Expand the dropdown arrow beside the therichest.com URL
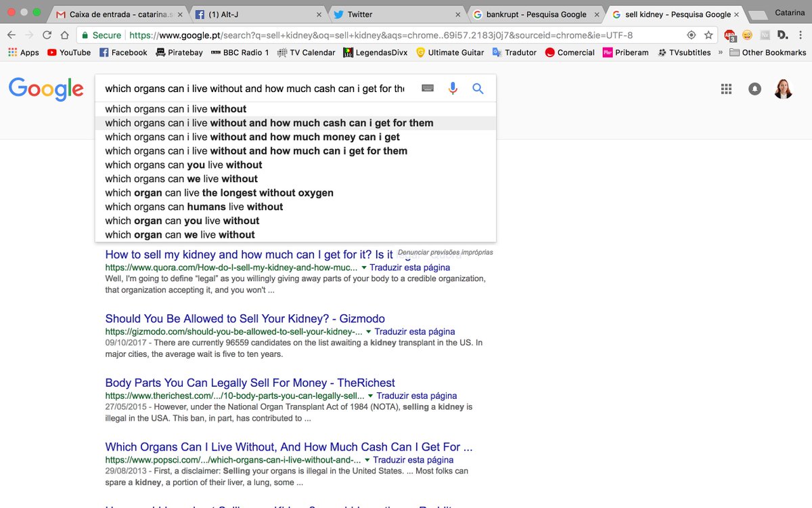This screenshot has height=508, width=812. pyautogui.click(x=370, y=396)
